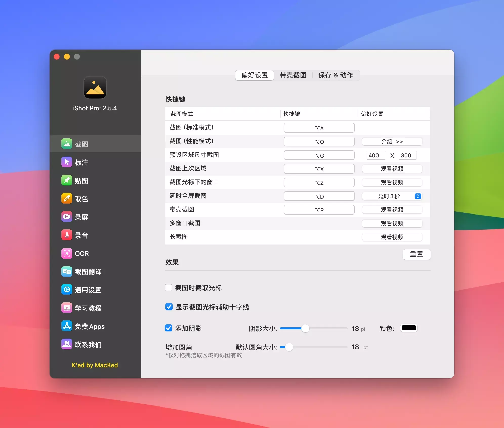Uncheck 显示截图光标辅助十字线 checkbox
Viewport: 504px width, 428px height.
coord(169,307)
